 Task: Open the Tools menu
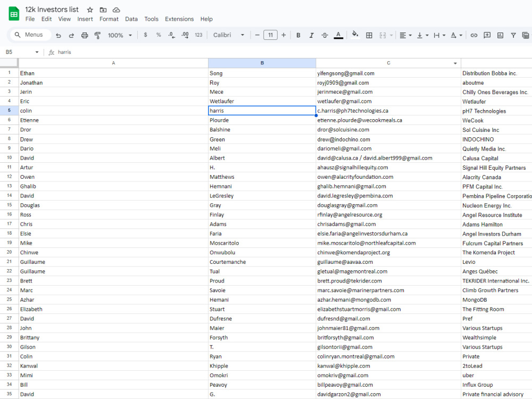coord(151,19)
